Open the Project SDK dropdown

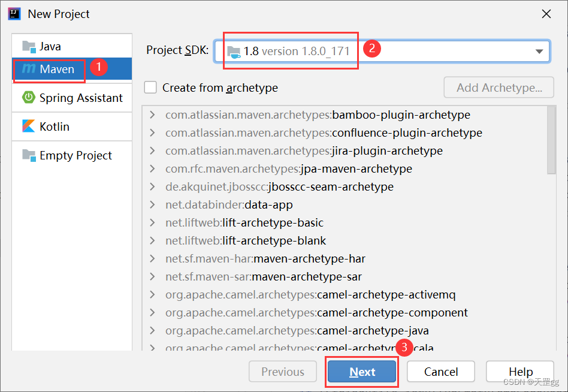tap(539, 51)
